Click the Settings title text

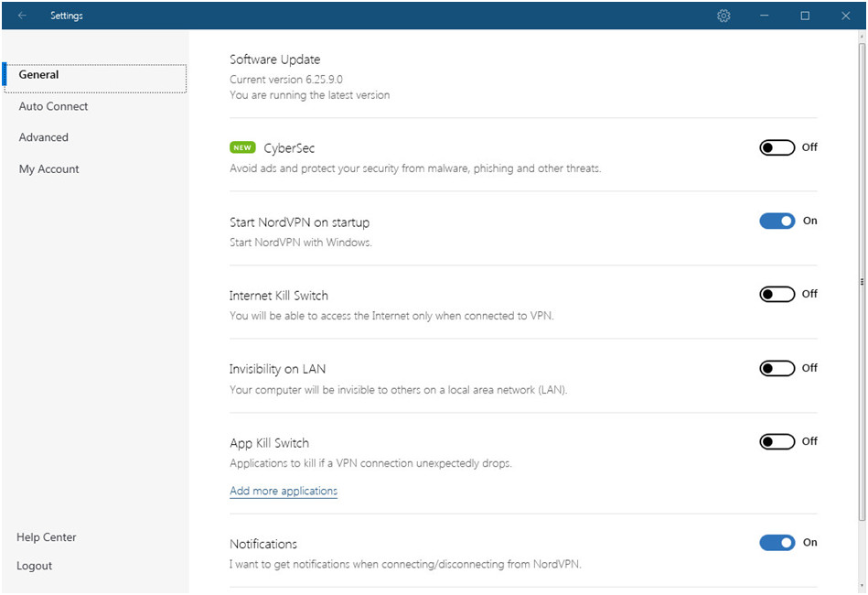(67, 16)
